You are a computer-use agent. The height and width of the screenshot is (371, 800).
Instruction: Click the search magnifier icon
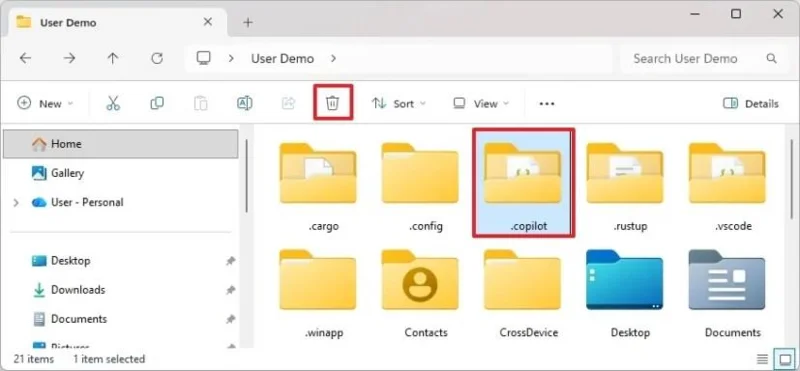click(771, 59)
